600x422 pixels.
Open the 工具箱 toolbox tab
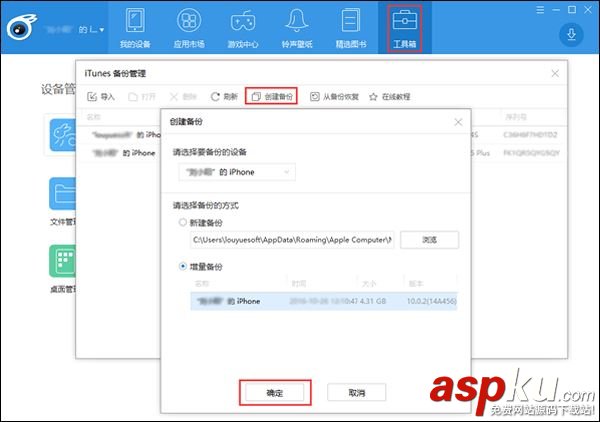click(x=404, y=29)
